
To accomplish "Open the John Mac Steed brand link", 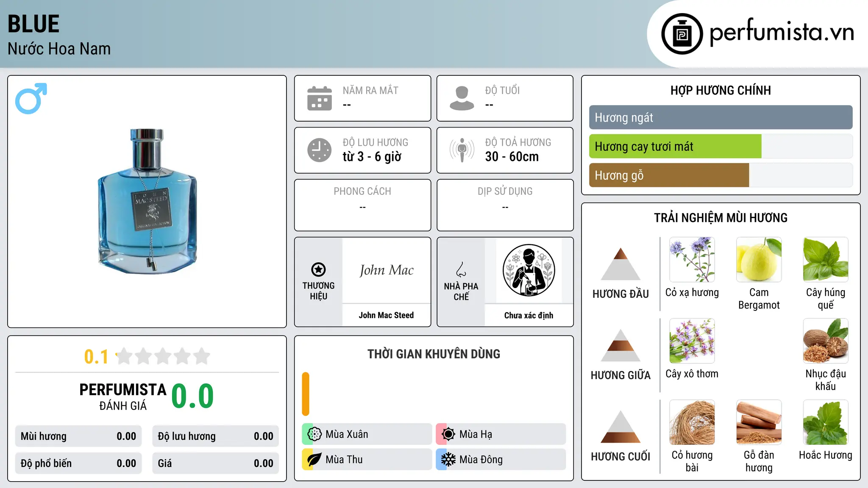I will pyautogui.click(x=386, y=315).
